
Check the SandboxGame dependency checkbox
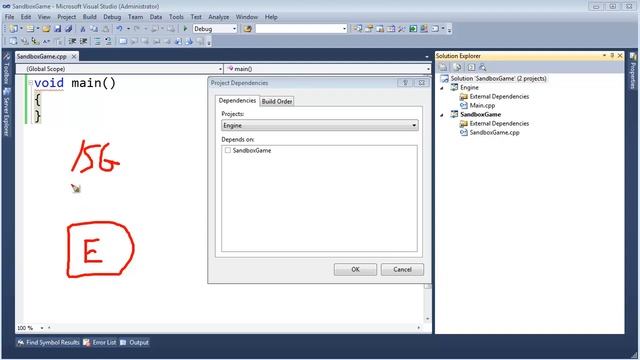point(228,150)
